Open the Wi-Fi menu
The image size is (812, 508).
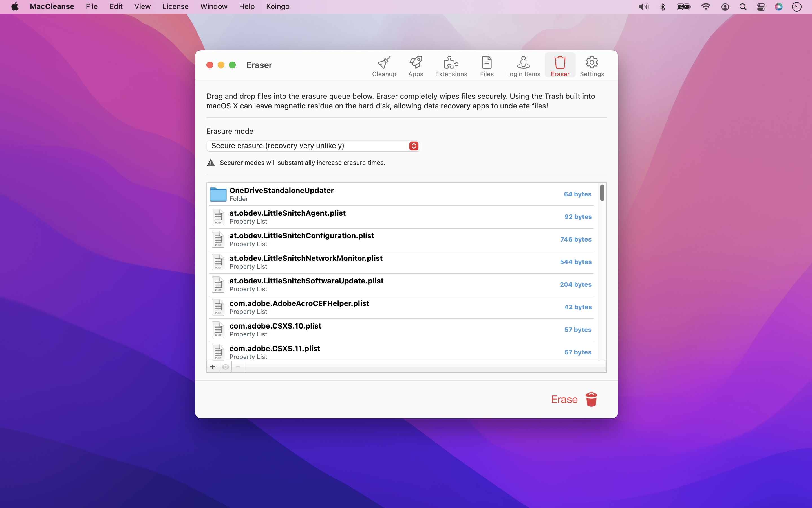click(706, 7)
